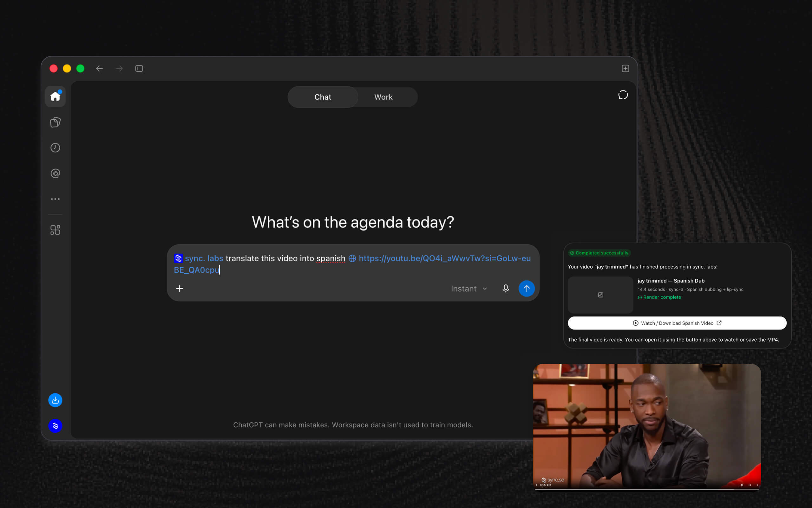Open the stacked pages icon in sidebar
812x508 pixels.
[x=56, y=122]
